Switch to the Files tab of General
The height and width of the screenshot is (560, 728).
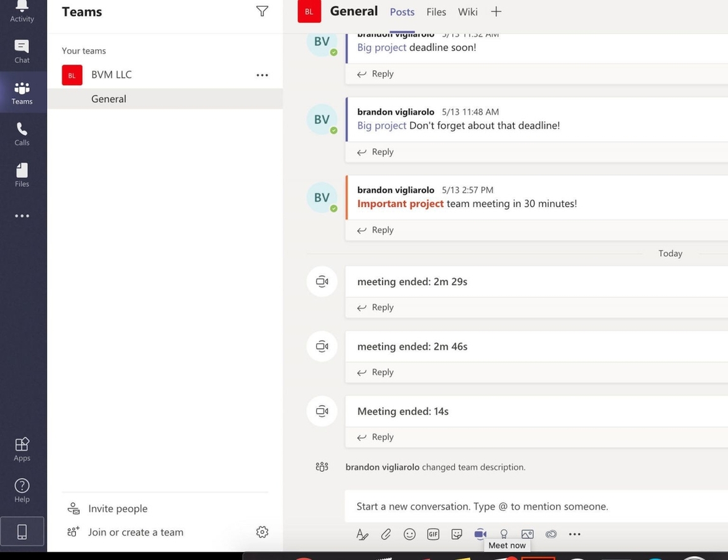click(x=436, y=12)
